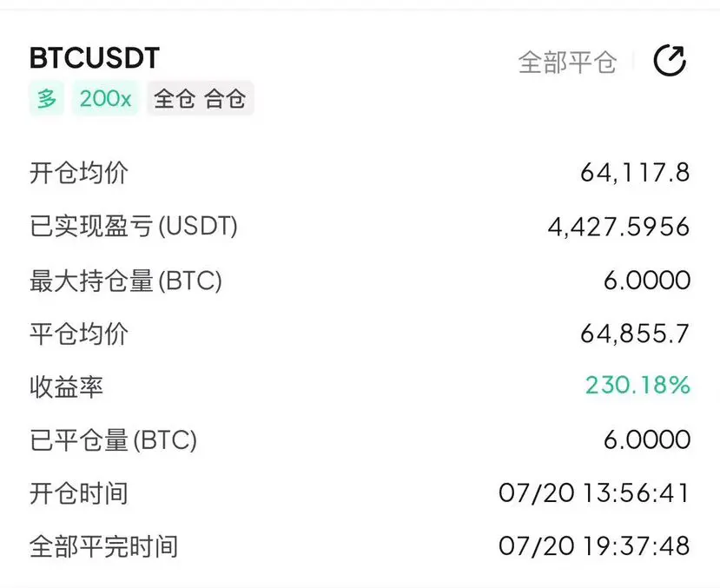Select the close price 64,855.7
The height and width of the screenshot is (588, 720).
tap(635, 334)
